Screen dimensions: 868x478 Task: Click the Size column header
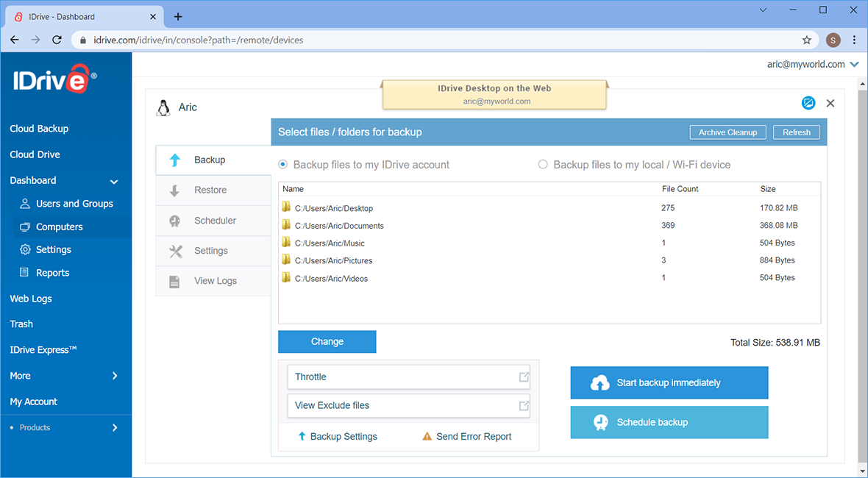coord(768,189)
